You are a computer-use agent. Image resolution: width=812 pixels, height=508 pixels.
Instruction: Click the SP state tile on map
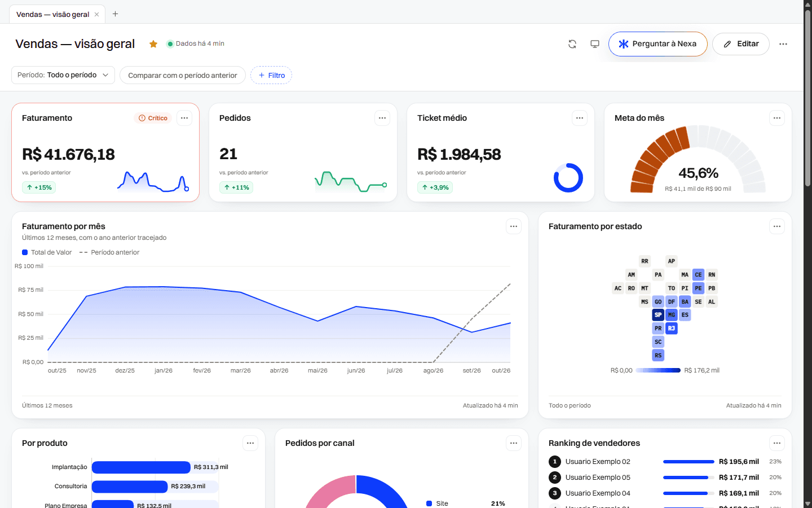(658, 315)
